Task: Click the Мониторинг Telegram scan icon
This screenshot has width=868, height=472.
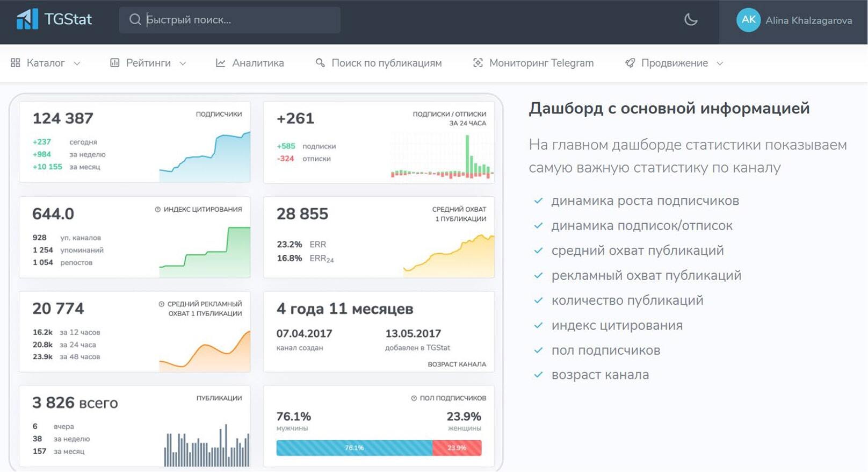Action: pos(478,63)
